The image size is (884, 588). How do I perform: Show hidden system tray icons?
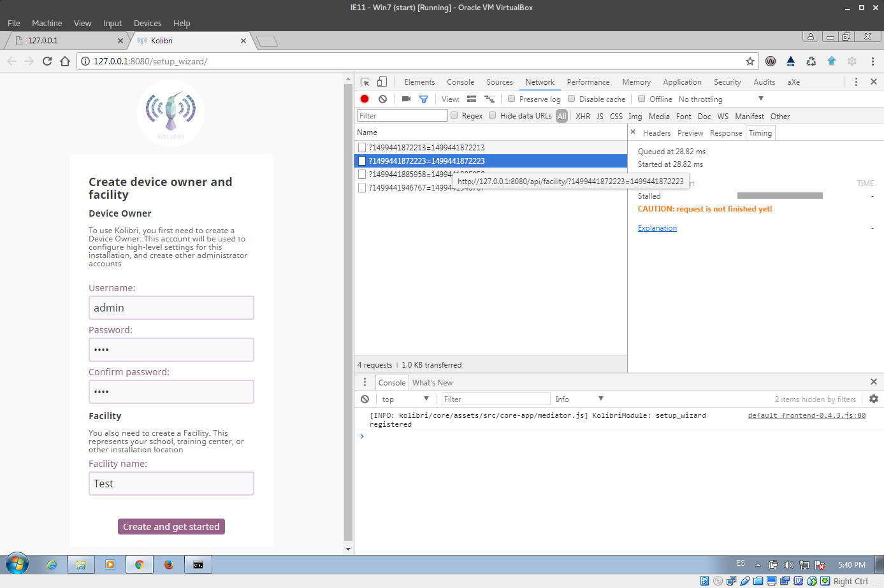click(758, 565)
